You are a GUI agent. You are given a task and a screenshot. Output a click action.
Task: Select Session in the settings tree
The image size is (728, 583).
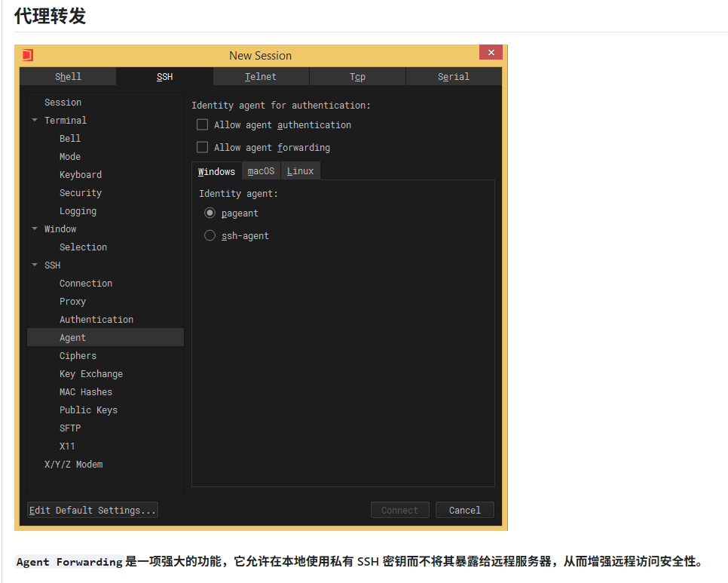tap(63, 103)
